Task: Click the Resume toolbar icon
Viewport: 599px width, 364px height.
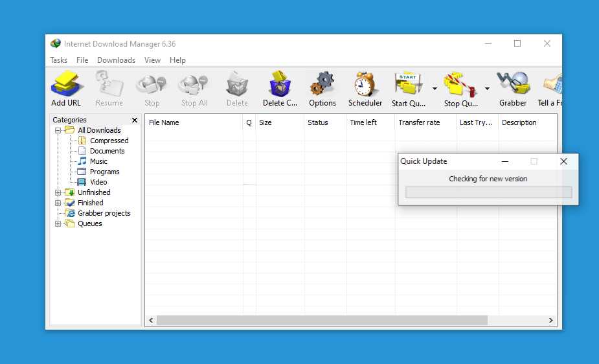Action: 109,84
